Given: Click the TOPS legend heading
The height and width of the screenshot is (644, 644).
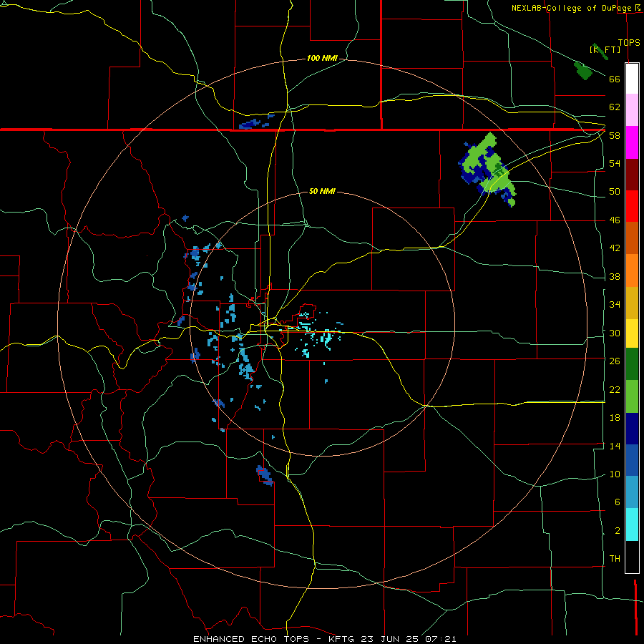Looking at the screenshot, I should click(629, 42).
